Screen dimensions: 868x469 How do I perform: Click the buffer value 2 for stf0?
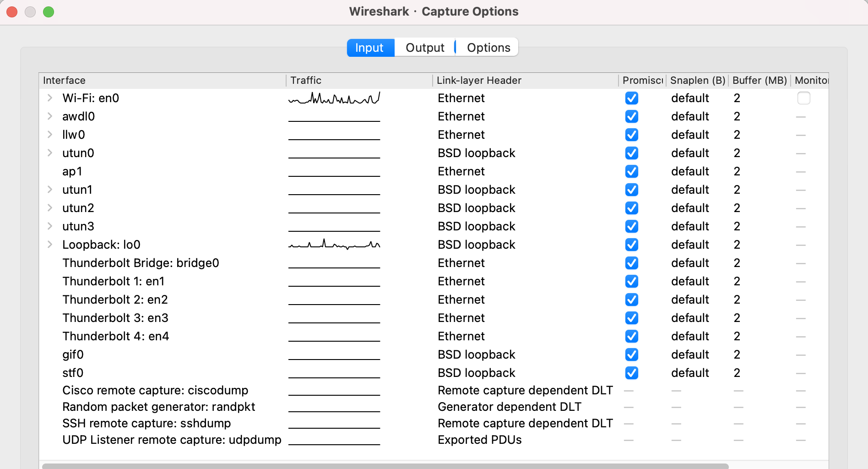(x=737, y=373)
